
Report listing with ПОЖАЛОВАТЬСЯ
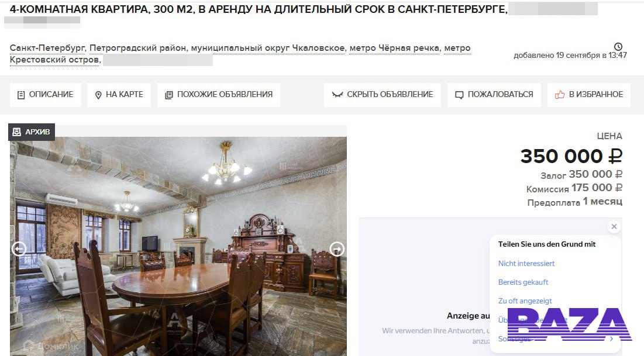tap(494, 95)
